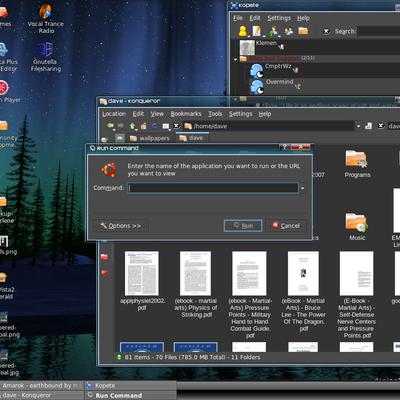Image resolution: width=400 pixels, height=400 pixels.
Task: Expand the Konqueror location bar dropdown
Action: (x=358, y=126)
